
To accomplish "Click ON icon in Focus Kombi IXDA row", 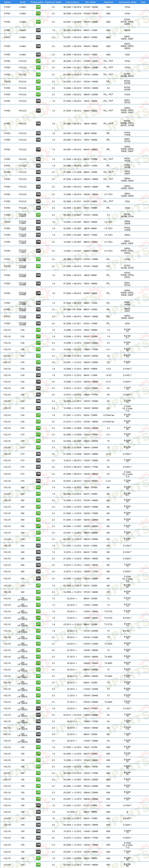I will pos(38,324).
